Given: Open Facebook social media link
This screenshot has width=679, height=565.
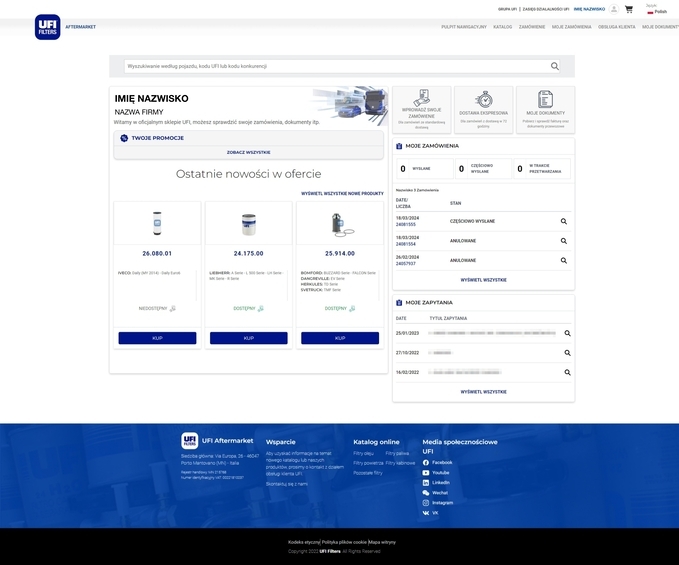Looking at the screenshot, I should pos(441,462).
